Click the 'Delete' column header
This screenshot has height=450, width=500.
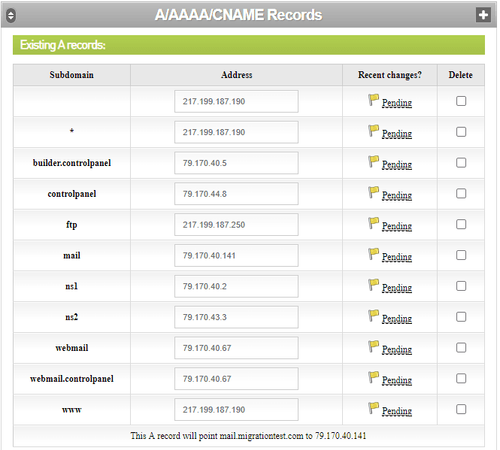pos(460,75)
